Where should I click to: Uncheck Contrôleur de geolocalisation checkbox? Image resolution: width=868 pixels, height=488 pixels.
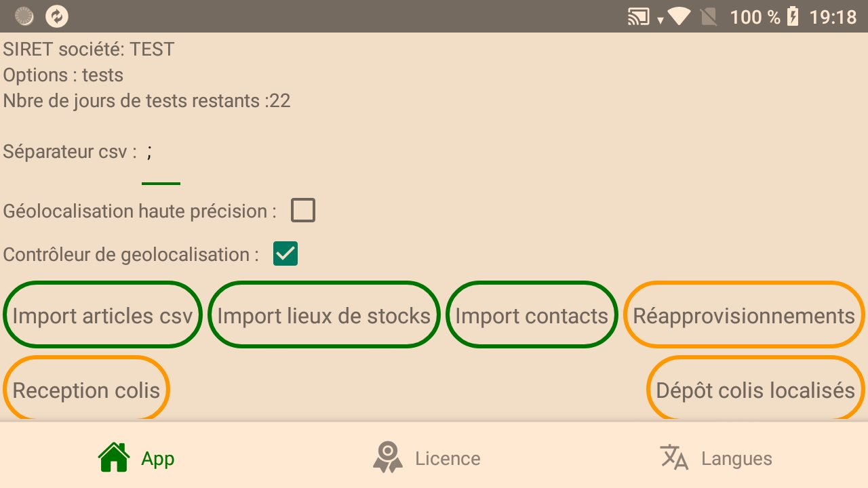tap(285, 254)
